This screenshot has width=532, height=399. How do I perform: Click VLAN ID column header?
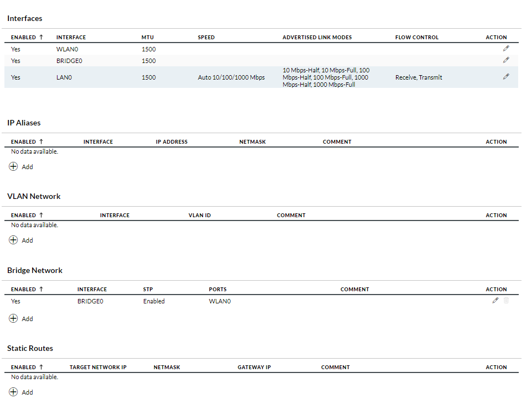tap(200, 216)
